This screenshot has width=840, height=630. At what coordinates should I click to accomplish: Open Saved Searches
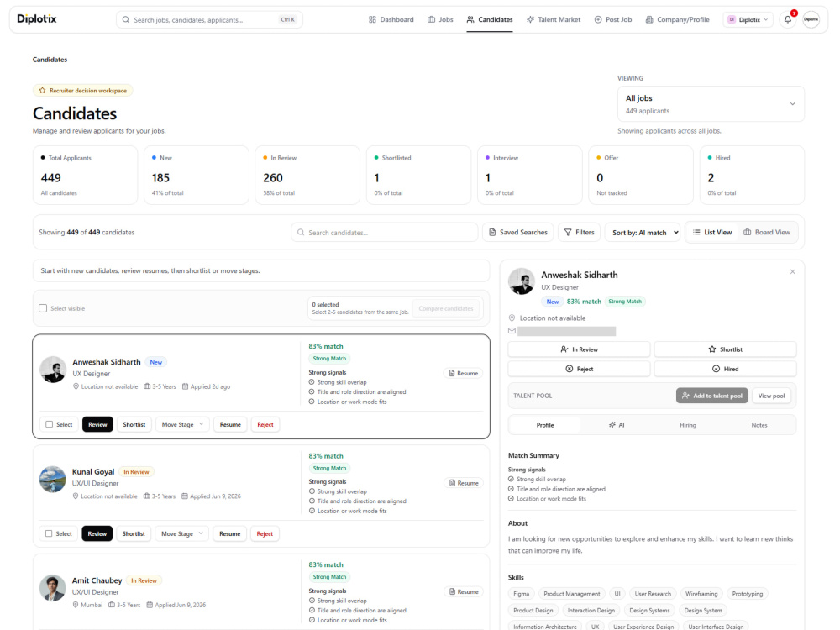[x=518, y=232]
